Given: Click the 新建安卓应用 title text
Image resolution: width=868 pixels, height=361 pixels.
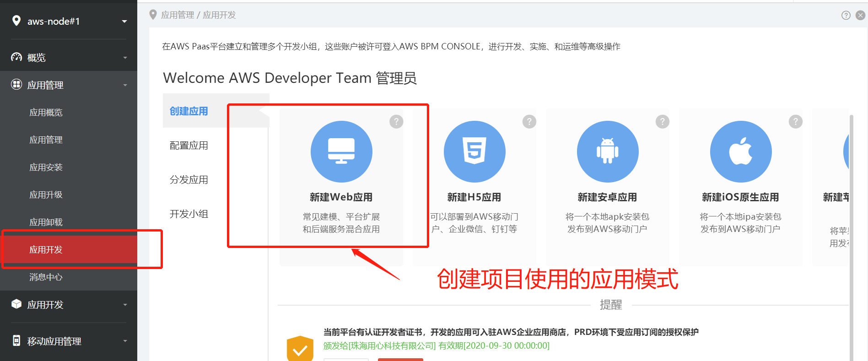Looking at the screenshot, I should point(608,197).
